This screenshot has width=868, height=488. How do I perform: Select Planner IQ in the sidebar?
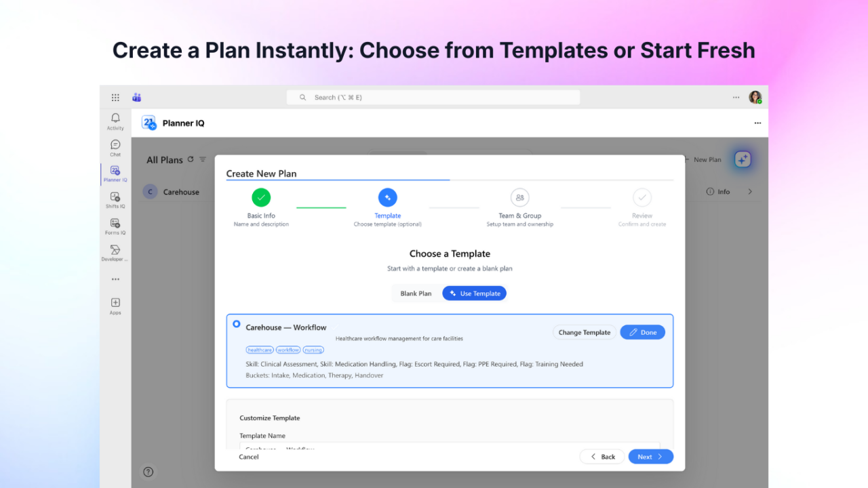[x=115, y=174]
